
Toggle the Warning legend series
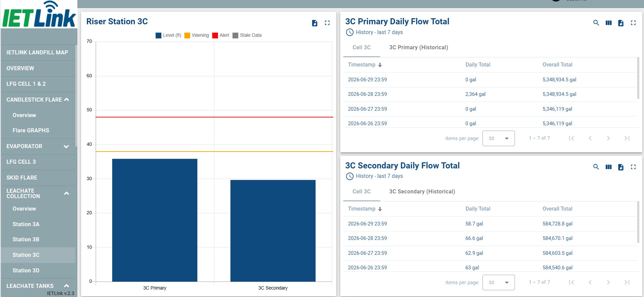tap(197, 35)
